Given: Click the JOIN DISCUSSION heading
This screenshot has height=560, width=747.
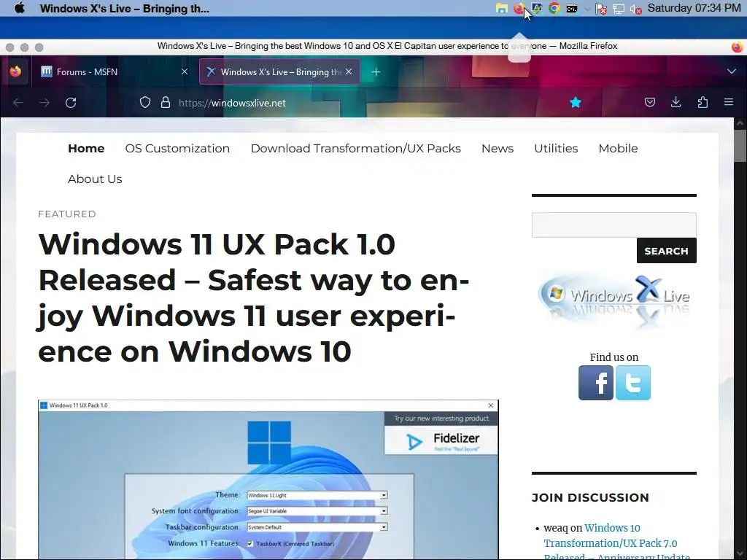Looking at the screenshot, I should pyautogui.click(x=590, y=497).
